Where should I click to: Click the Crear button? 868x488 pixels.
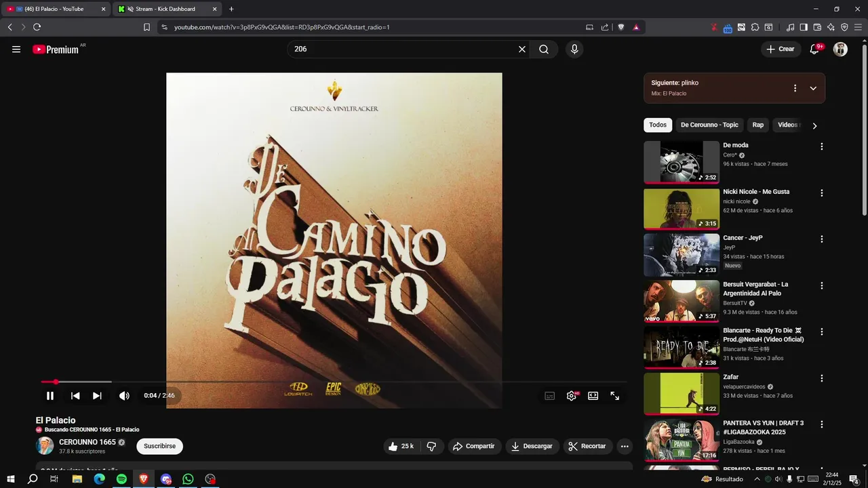[781, 49]
